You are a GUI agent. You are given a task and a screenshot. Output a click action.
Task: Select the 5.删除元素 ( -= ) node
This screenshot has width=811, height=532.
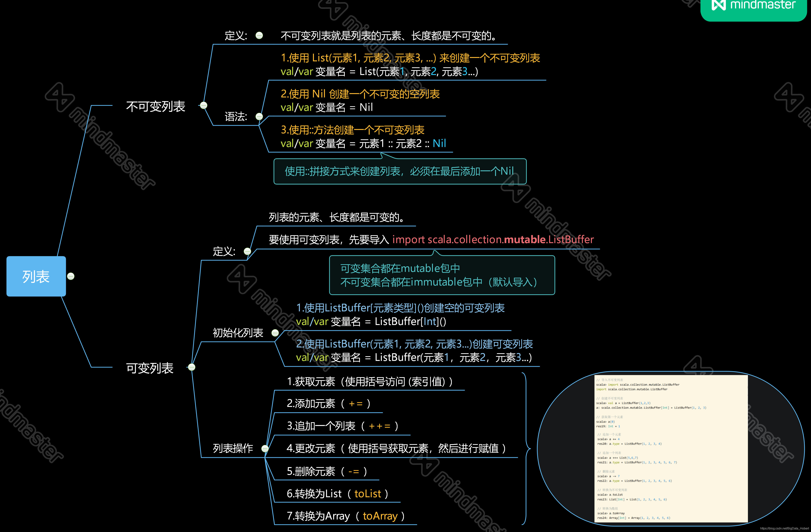(327, 471)
